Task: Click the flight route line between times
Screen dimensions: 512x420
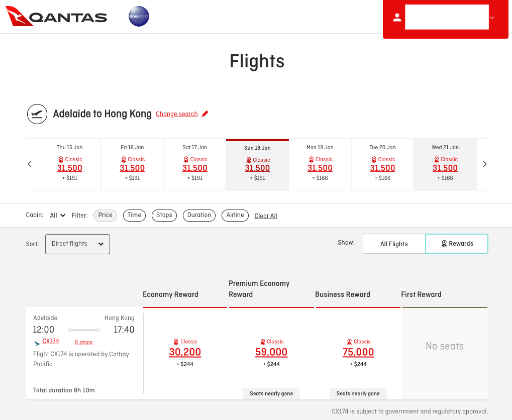Action: click(84, 330)
